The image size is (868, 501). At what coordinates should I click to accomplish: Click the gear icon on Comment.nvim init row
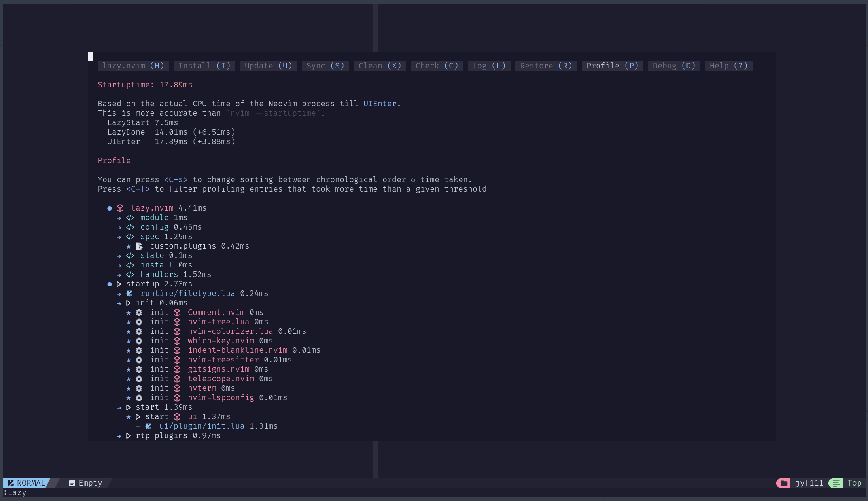[x=139, y=313]
